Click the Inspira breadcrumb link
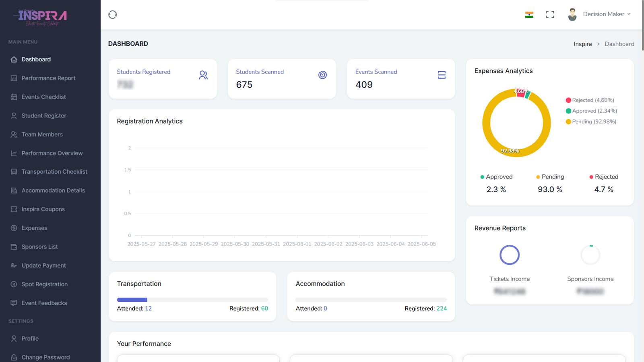 pos(582,44)
